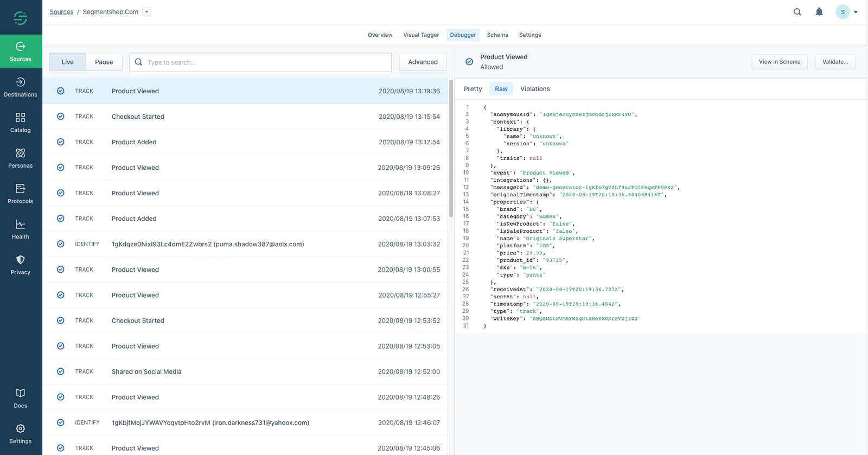Click status check icon for puma.shadow387 identify event

[61, 244]
